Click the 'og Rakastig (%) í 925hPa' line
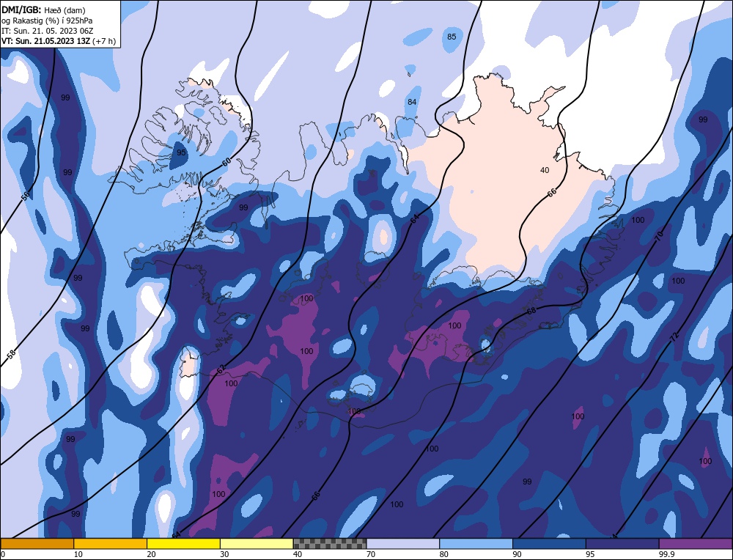The height and width of the screenshot is (560, 733). (x=47, y=20)
